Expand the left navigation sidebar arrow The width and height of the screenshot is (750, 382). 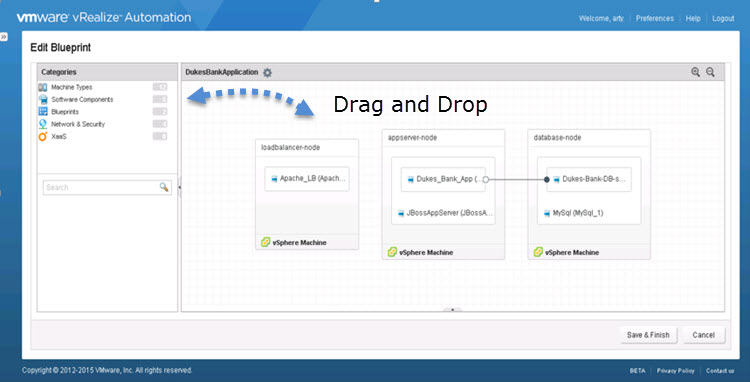[x=3, y=36]
